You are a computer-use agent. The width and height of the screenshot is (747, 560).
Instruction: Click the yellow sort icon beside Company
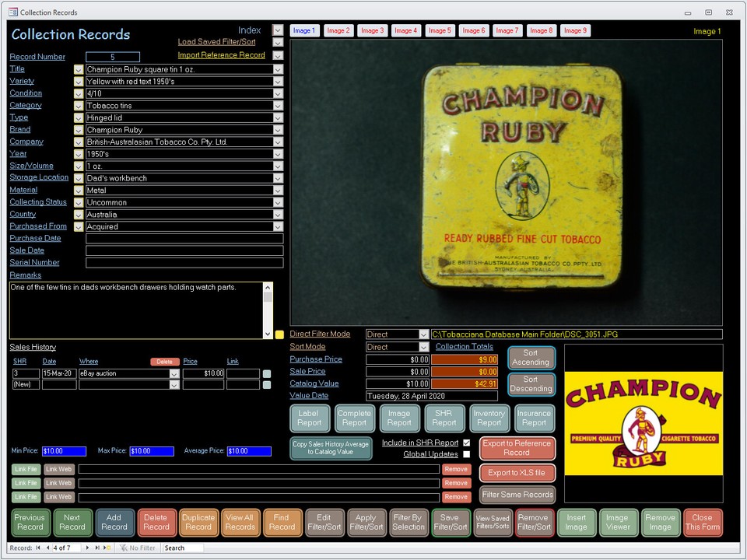[x=79, y=142]
